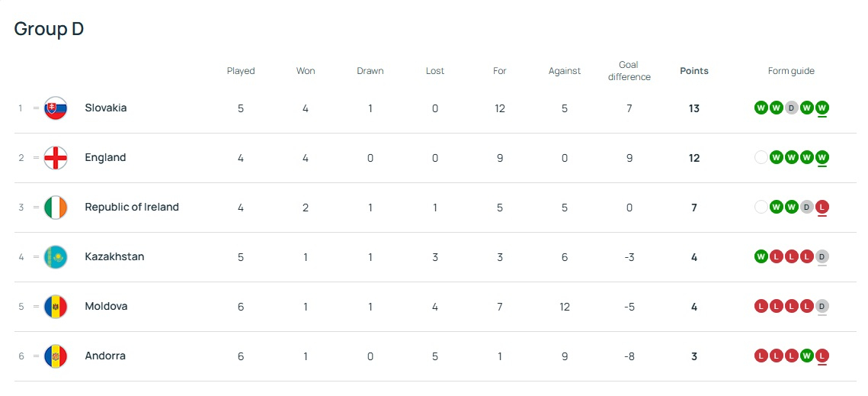Click the Group D heading
The width and height of the screenshot is (868, 396).
[49, 29]
